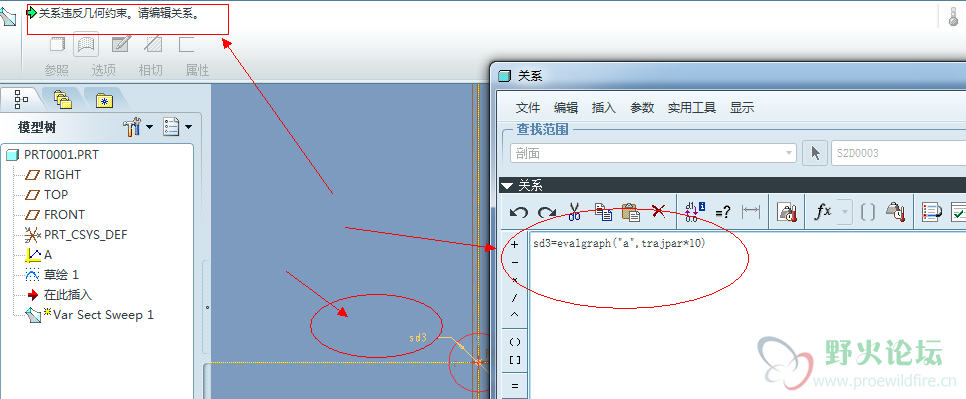The height and width of the screenshot is (399, 966).
Task: Click the model tree panel collapse handle
Action: pos(207,307)
